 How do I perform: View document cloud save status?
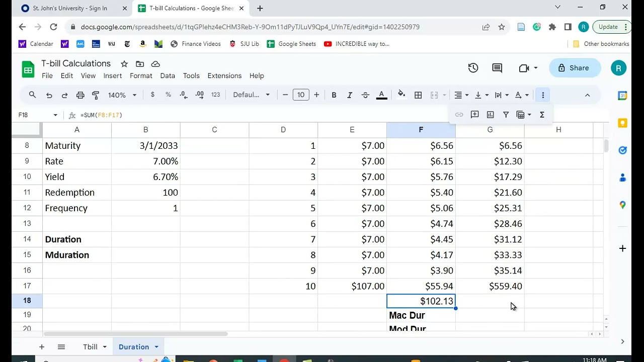155,64
